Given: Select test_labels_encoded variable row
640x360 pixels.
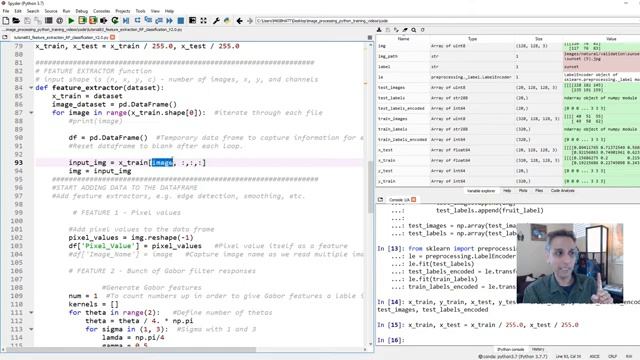Looking at the screenshot, I should [x=508, y=109].
